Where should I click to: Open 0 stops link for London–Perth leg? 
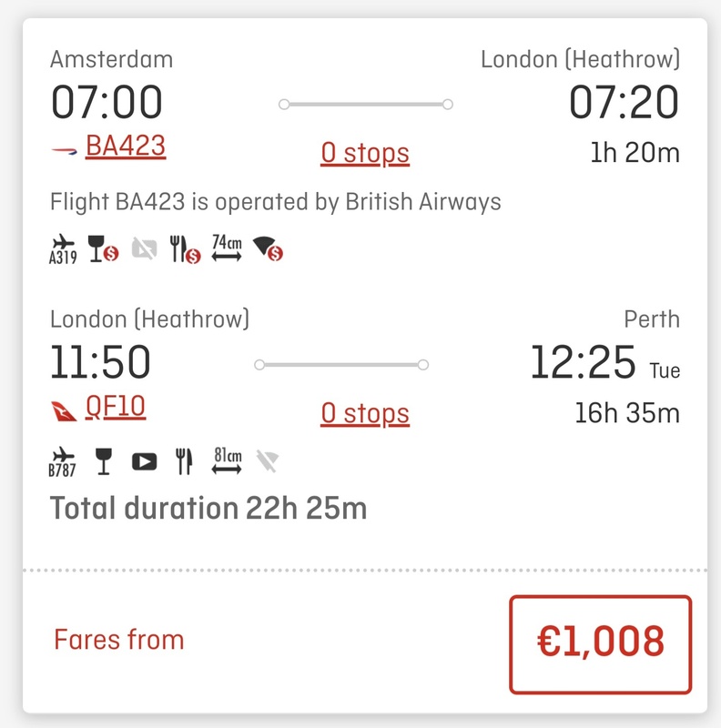point(365,413)
